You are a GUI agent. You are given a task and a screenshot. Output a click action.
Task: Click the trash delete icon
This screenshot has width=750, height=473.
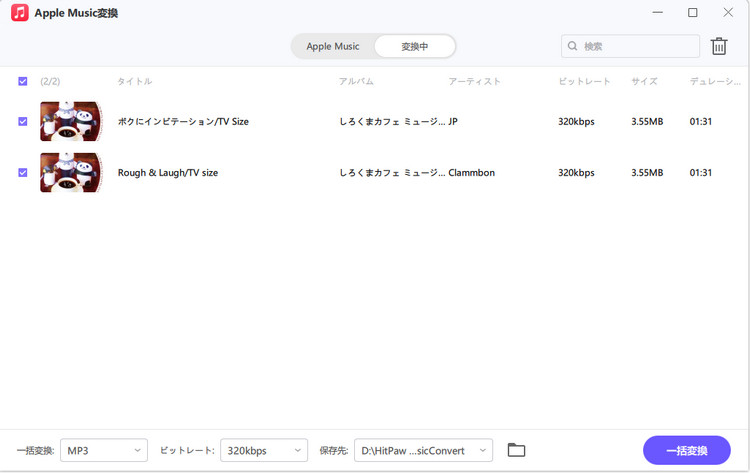point(719,46)
